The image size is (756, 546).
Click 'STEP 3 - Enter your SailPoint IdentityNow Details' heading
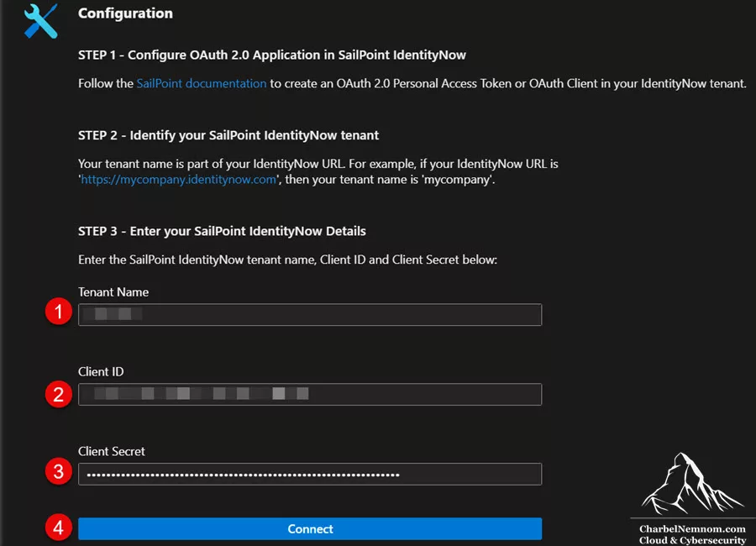click(x=222, y=231)
